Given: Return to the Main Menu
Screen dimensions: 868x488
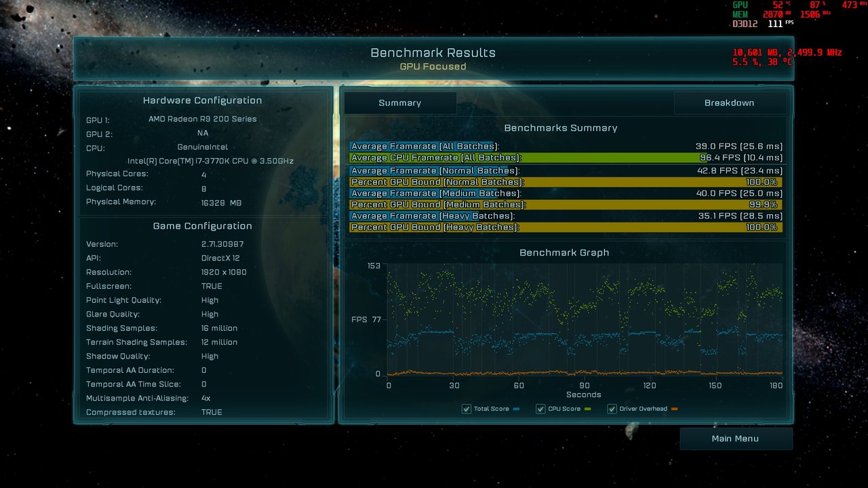Looking at the screenshot, I should click(x=736, y=439).
